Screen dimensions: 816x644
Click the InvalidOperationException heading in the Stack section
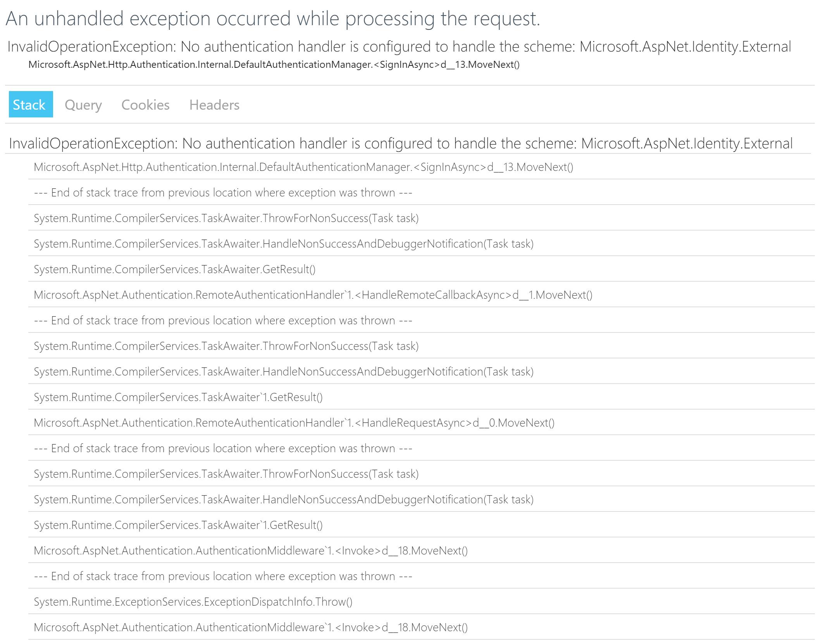401,143
